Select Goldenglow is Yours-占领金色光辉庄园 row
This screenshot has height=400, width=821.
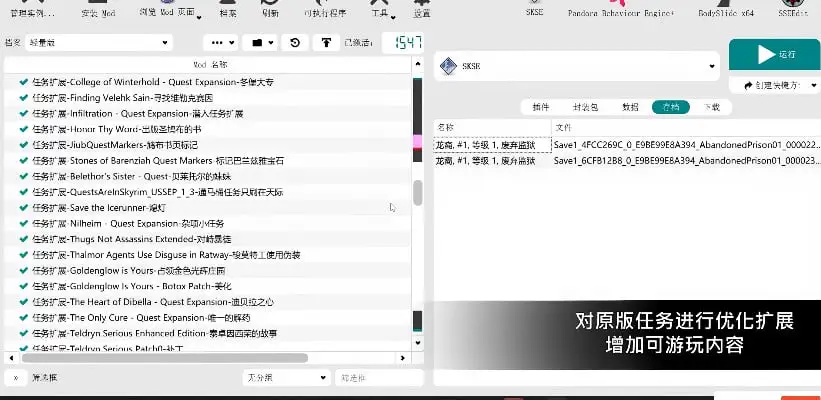coord(207,271)
